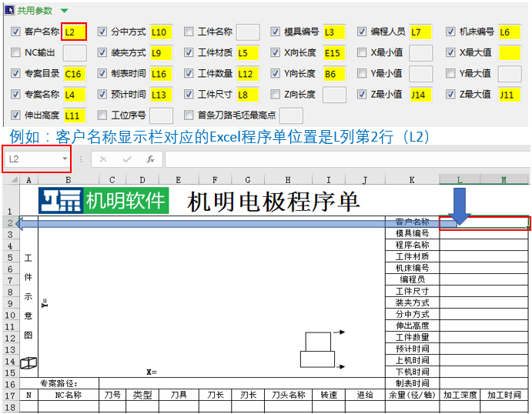Click the formula bar confirm checkmark icon

pos(127,159)
